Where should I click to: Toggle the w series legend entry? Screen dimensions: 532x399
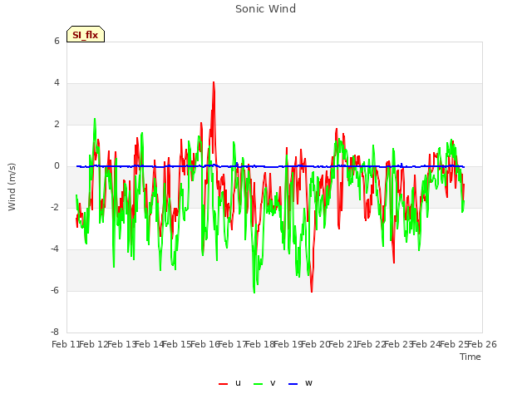click(300, 383)
